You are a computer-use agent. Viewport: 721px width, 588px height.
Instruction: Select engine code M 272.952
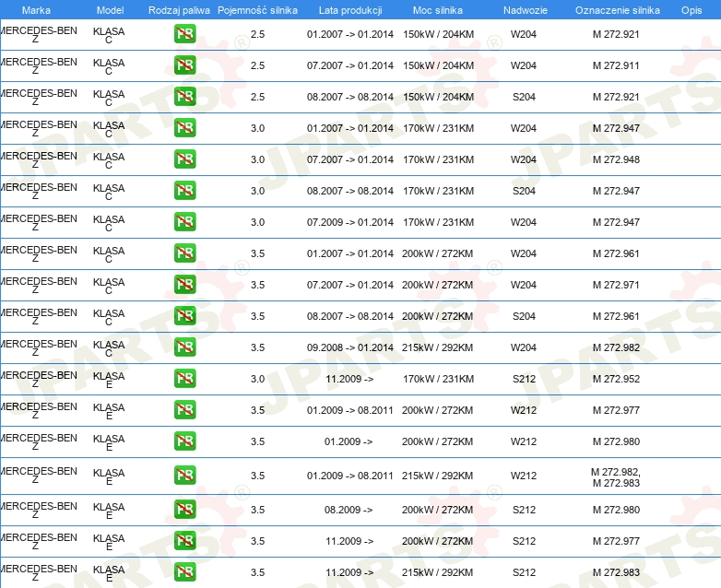point(616,379)
